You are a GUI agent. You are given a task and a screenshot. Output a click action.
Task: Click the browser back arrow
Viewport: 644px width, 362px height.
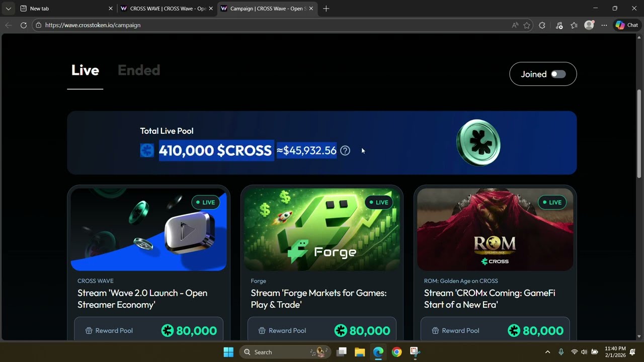tap(8, 25)
